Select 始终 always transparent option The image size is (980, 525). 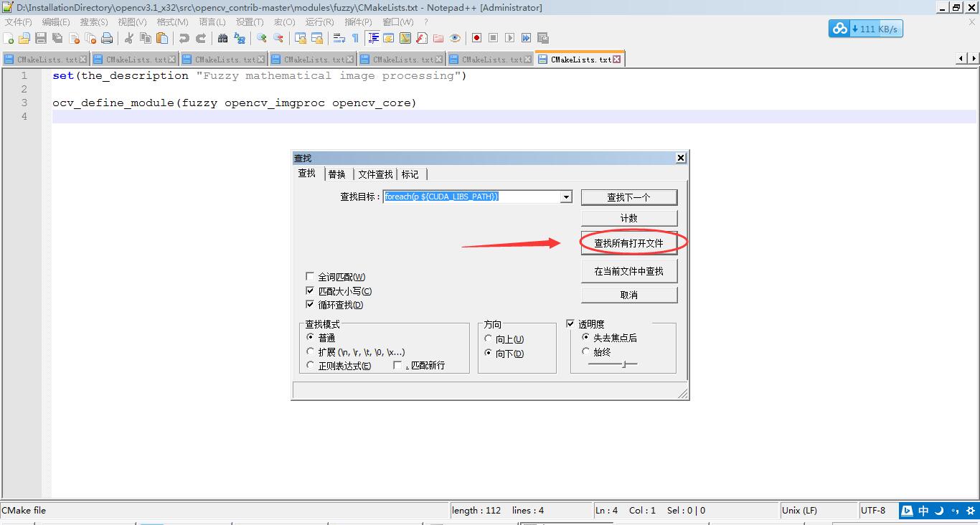(585, 352)
